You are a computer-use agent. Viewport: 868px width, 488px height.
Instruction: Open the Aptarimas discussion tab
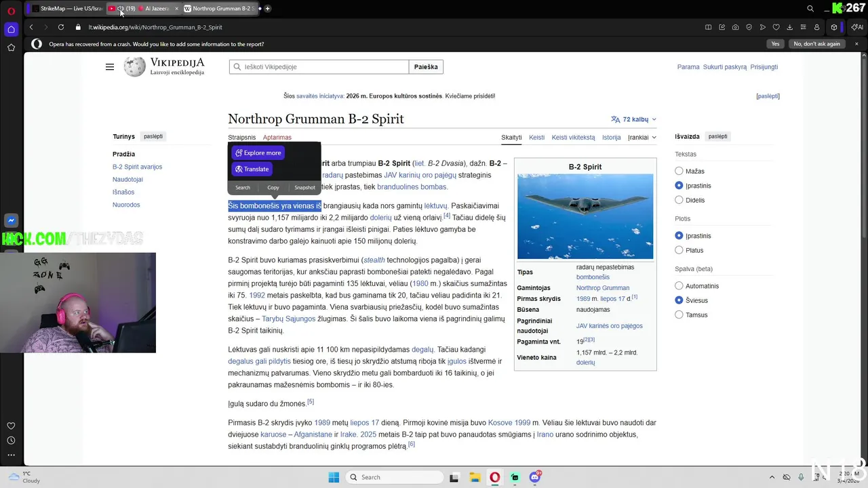coord(277,138)
